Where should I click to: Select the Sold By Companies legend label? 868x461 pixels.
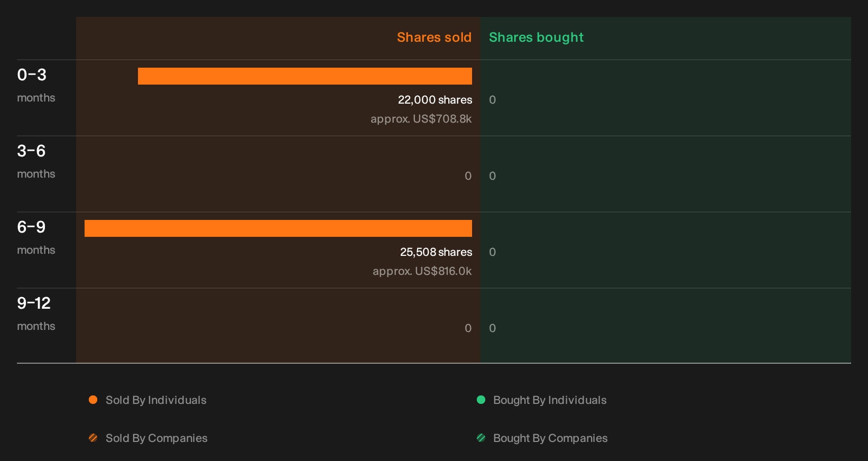pyautogui.click(x=156, y=438)
